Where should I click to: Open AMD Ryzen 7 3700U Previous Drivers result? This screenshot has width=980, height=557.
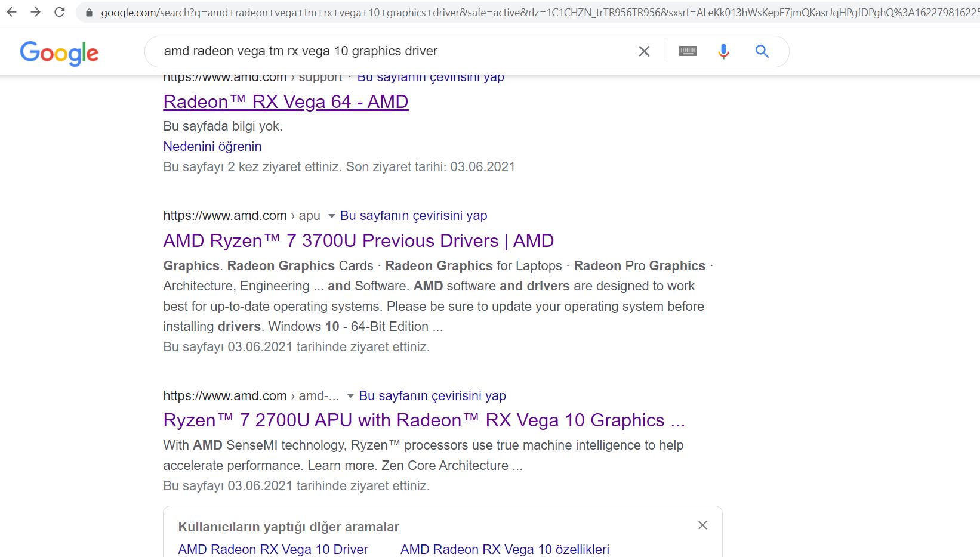point(359,241)
